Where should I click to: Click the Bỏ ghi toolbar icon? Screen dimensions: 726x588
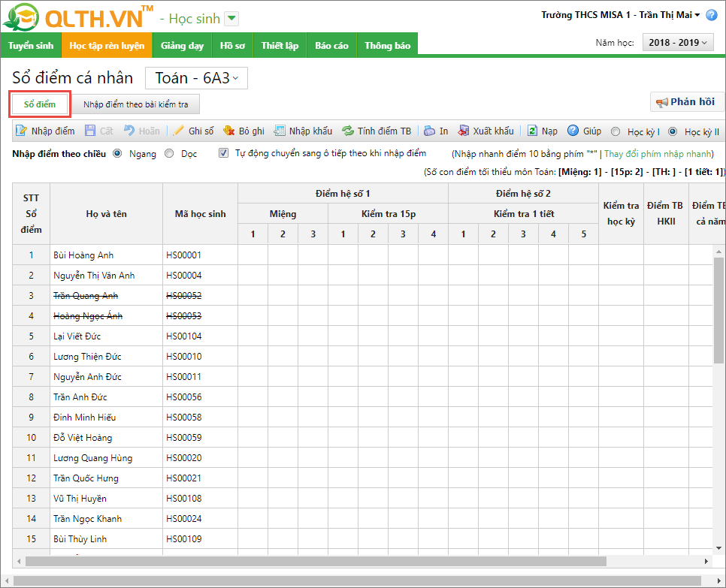point(229,131)
